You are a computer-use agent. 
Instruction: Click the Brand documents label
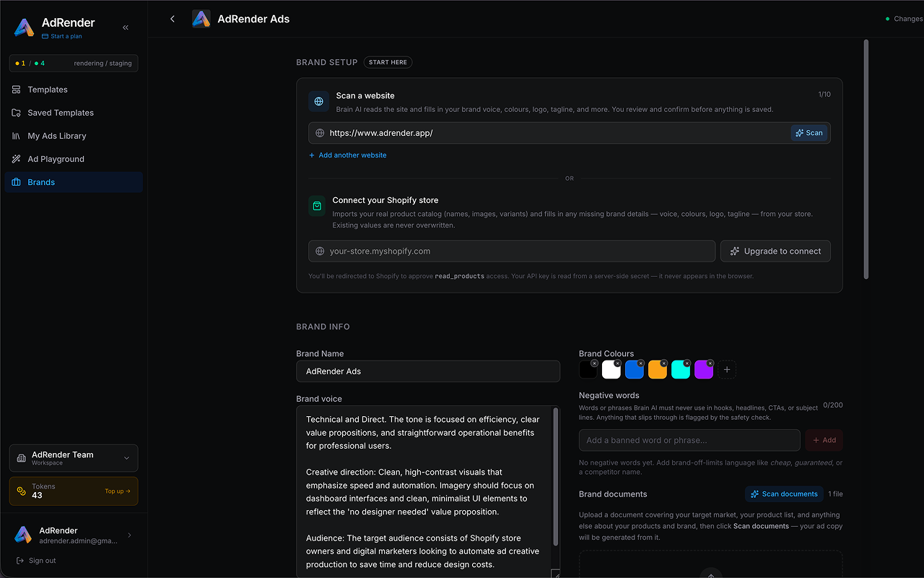coord(613,494)
